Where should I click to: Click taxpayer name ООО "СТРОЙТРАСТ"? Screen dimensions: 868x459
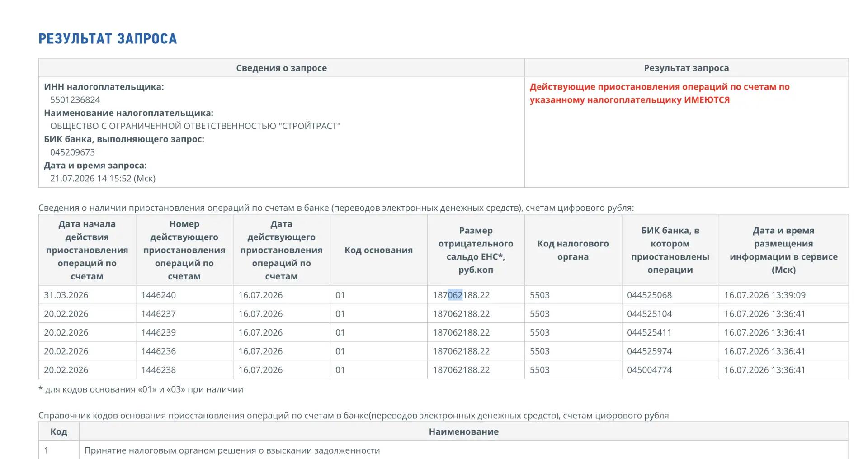[x=195, y=126]
